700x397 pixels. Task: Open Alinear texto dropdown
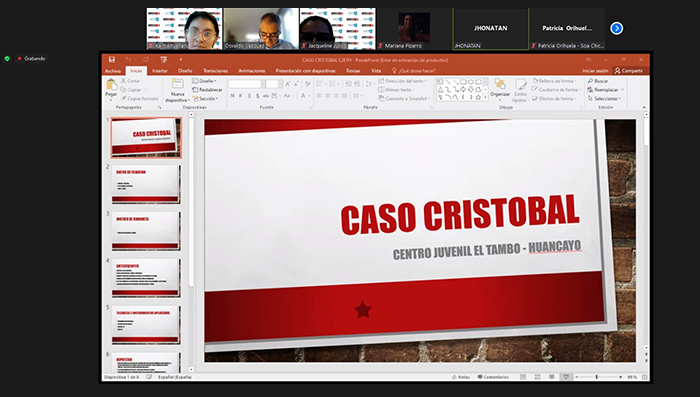(396, 90)
